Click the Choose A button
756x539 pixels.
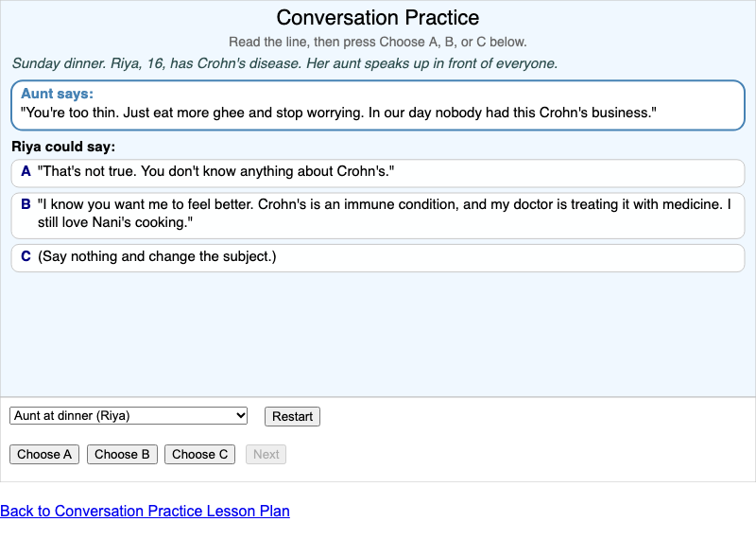point(44,455)
